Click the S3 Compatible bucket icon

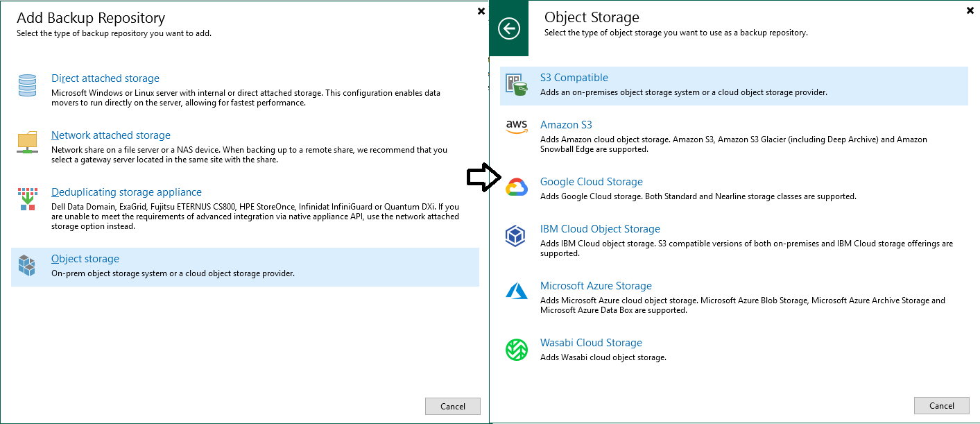pos(517,85)
